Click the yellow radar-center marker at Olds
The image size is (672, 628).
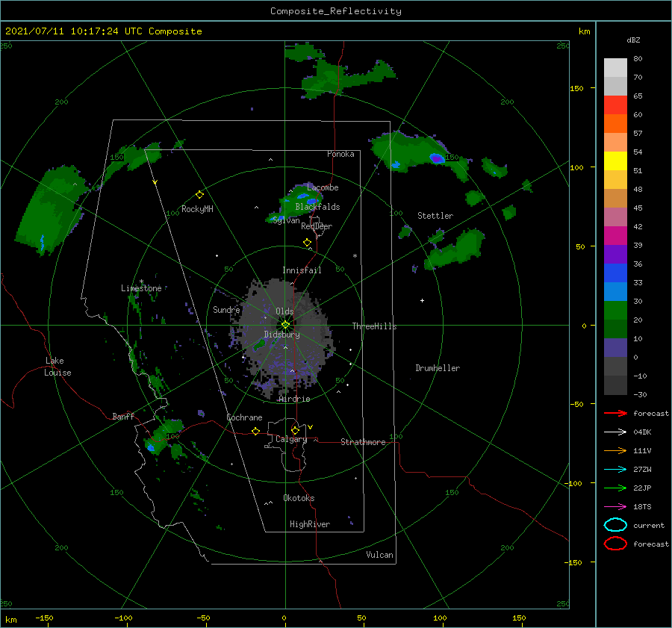pyautogui.click(x=285, y=325)
